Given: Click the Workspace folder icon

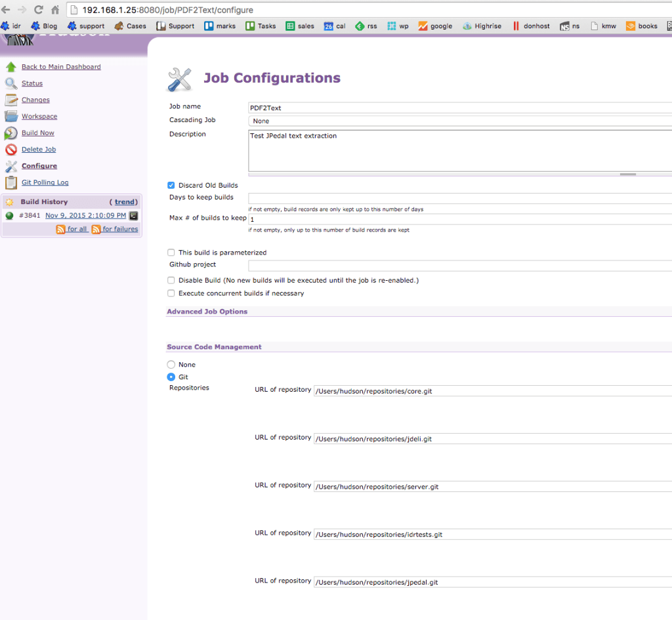Looking at the screenshot, I should click(x=11, y=116).
